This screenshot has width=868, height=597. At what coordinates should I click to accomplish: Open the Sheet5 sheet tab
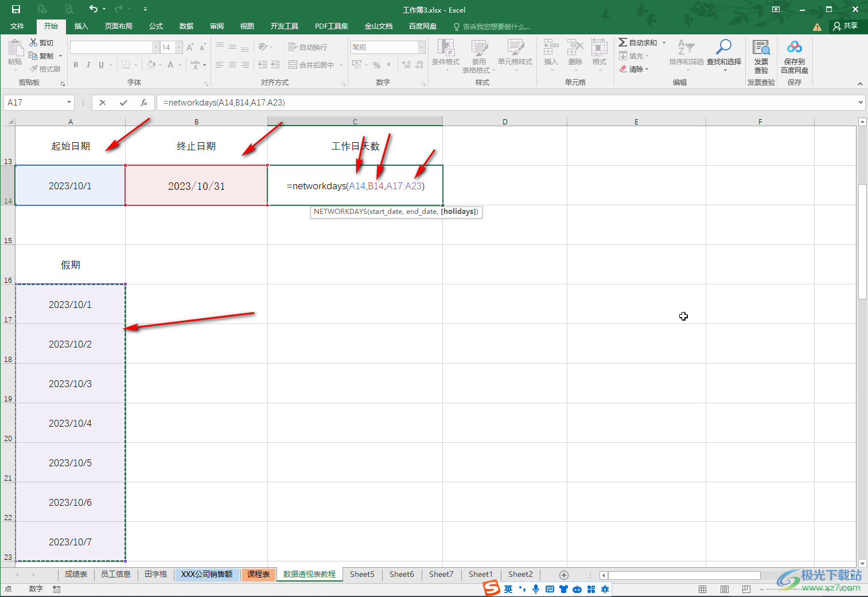pyautogui.click(x=362, y=574)
